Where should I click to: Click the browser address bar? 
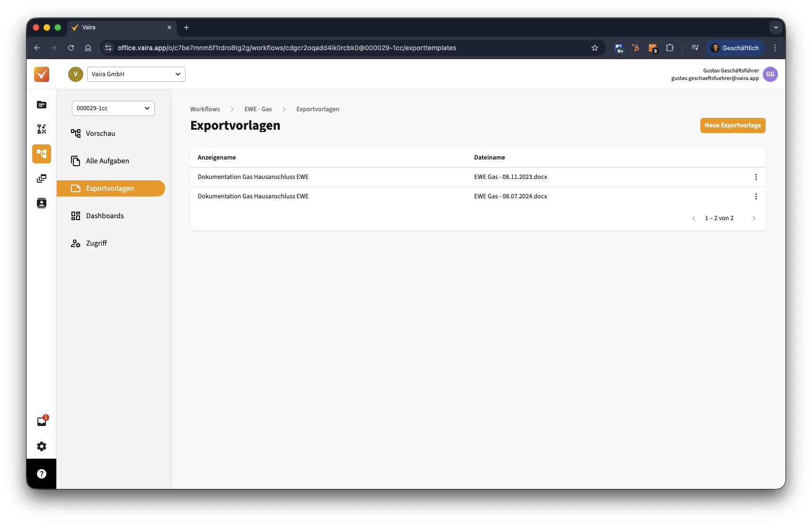pos(331,48)
